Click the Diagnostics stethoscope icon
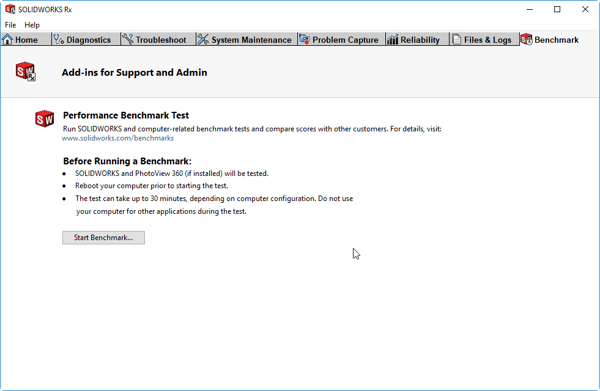 (x=59, y=39)
